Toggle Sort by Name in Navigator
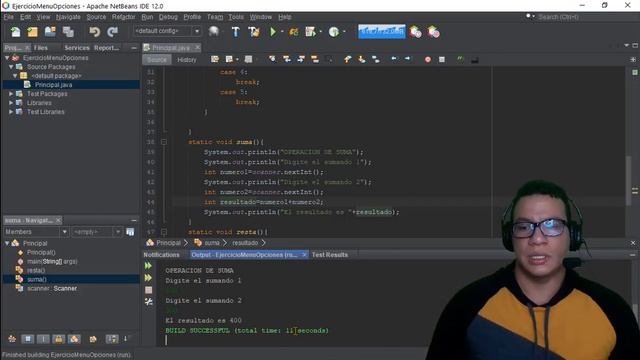 click(112, 339)
